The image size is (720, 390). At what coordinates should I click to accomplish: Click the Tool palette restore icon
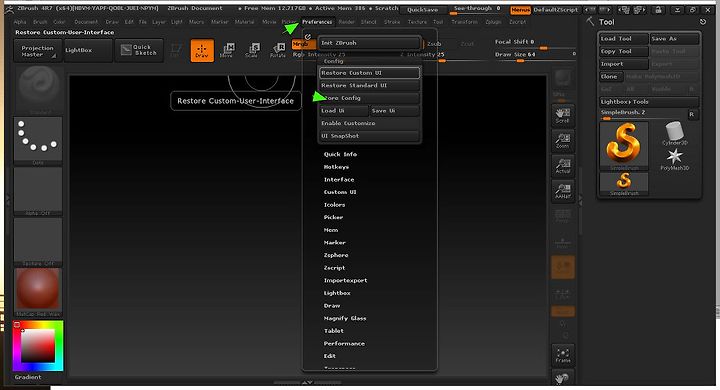(703, 22)
